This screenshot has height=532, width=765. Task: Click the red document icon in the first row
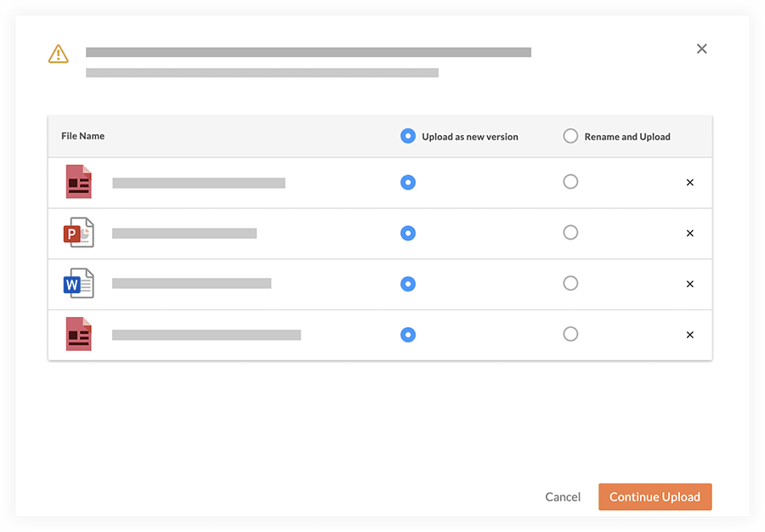(78, 182)
